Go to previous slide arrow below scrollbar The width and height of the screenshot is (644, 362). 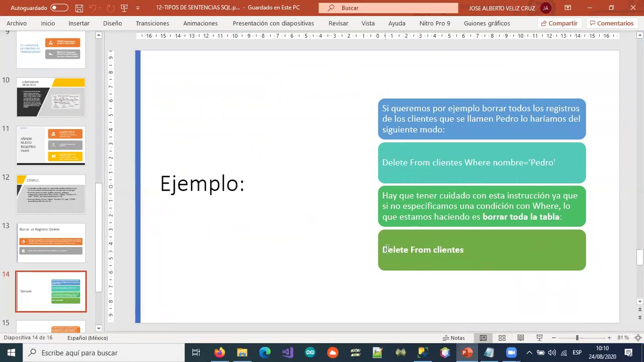(640, 311)
